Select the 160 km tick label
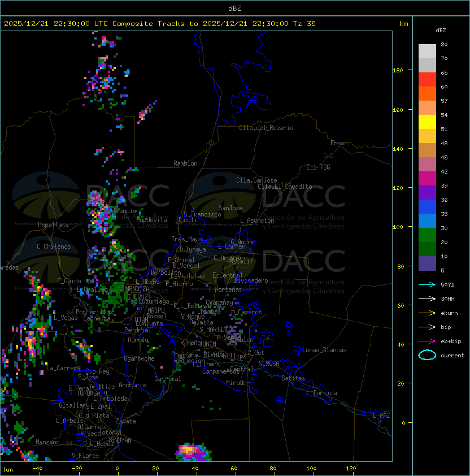The width and height of the screenshot is (470, 476). (x=398, y=110)
